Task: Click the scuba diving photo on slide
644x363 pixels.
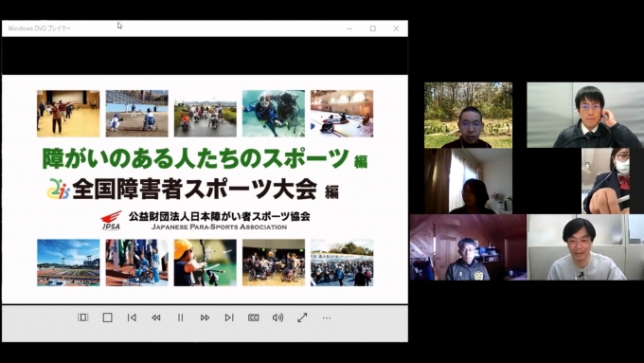Action: click(274, 114)
